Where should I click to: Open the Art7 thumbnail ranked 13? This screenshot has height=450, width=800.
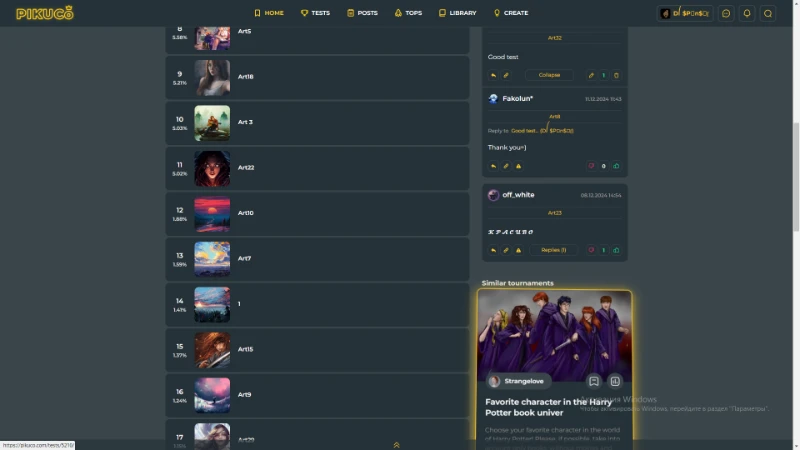(x=212, y=259)
